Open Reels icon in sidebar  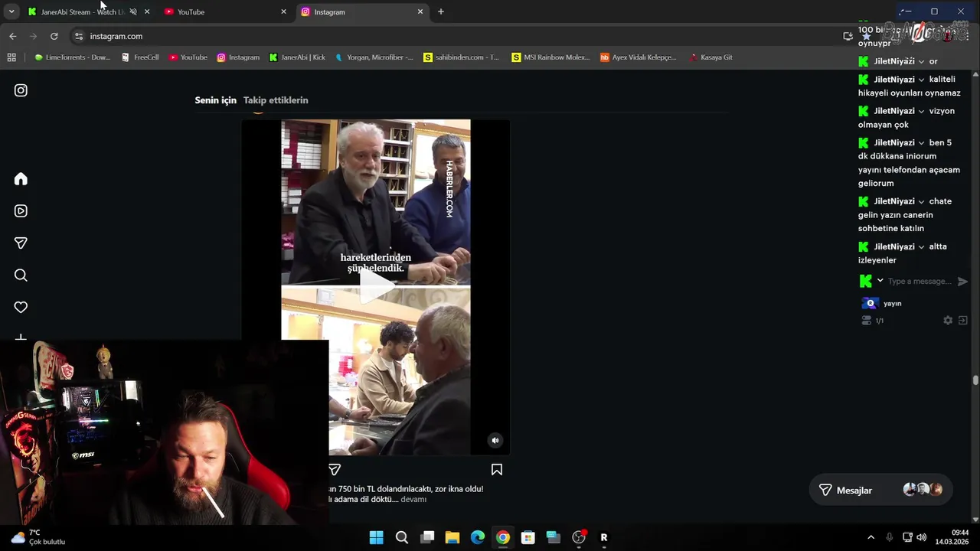coord(21,211)
